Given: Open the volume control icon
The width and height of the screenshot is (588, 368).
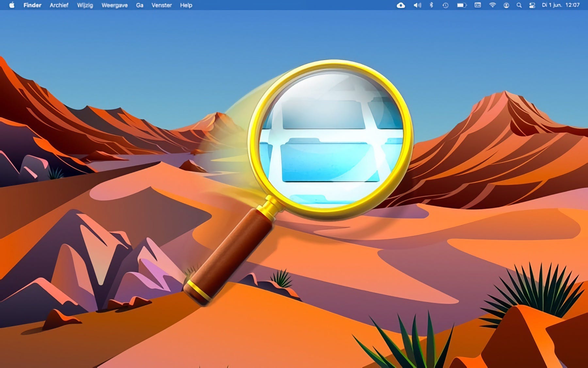Looking at the screenshot, I should tap(417, 5).
